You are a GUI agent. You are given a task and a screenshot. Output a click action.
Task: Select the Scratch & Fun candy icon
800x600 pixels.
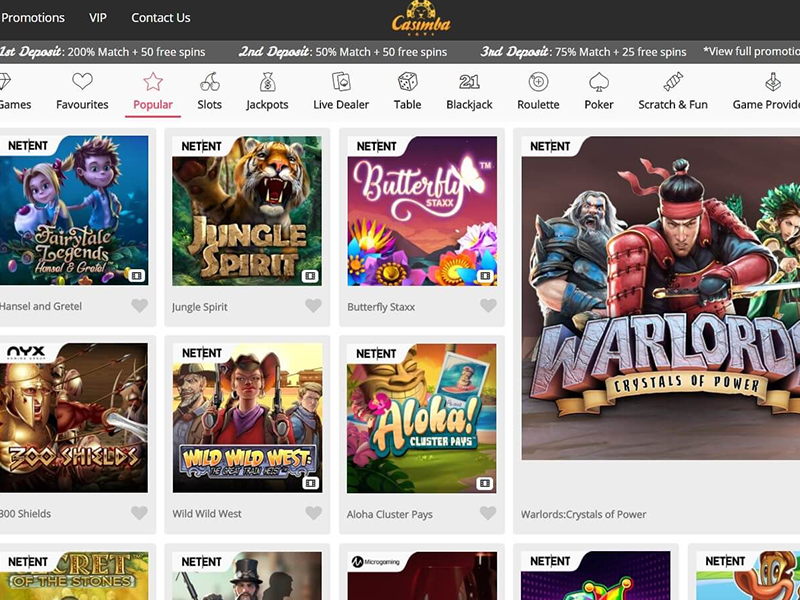(673, 82)
